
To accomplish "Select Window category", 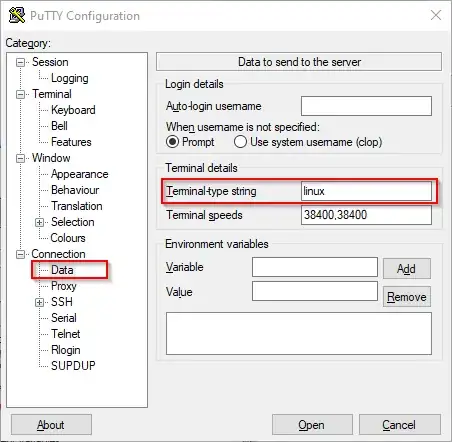I will (x=51, y=158).
